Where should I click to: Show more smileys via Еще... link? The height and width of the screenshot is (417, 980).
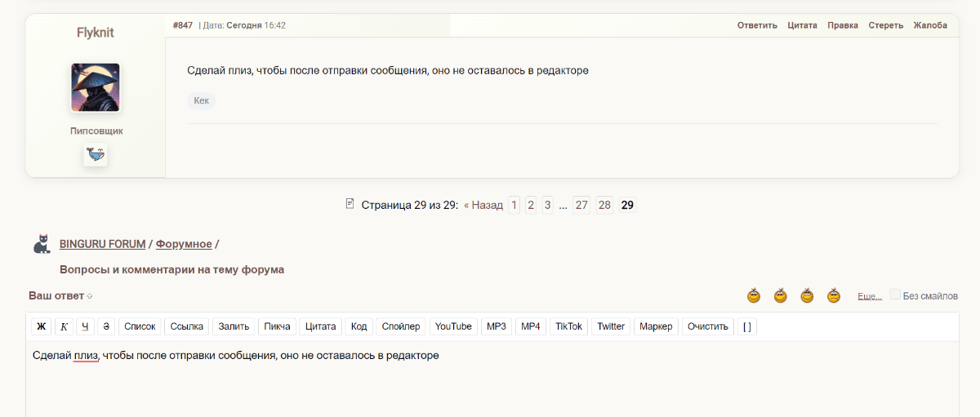click(x=869, y=296)
